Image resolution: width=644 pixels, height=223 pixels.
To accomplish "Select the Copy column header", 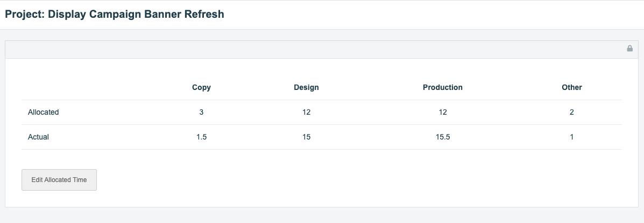I will (201, 87).
